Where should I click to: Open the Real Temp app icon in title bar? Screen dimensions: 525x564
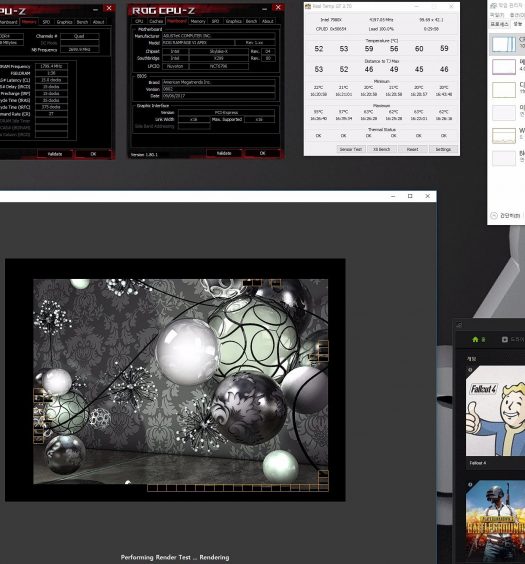click(x=308, y=6)
